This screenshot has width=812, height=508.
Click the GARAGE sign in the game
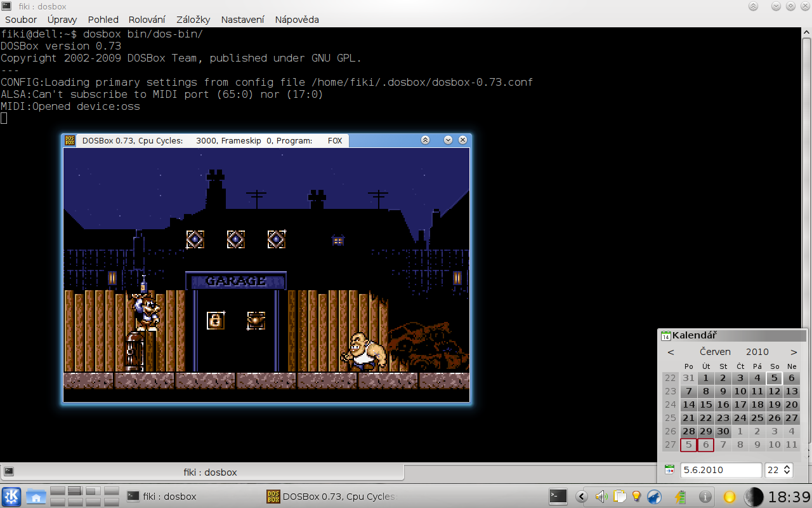(x=236, y=281)
